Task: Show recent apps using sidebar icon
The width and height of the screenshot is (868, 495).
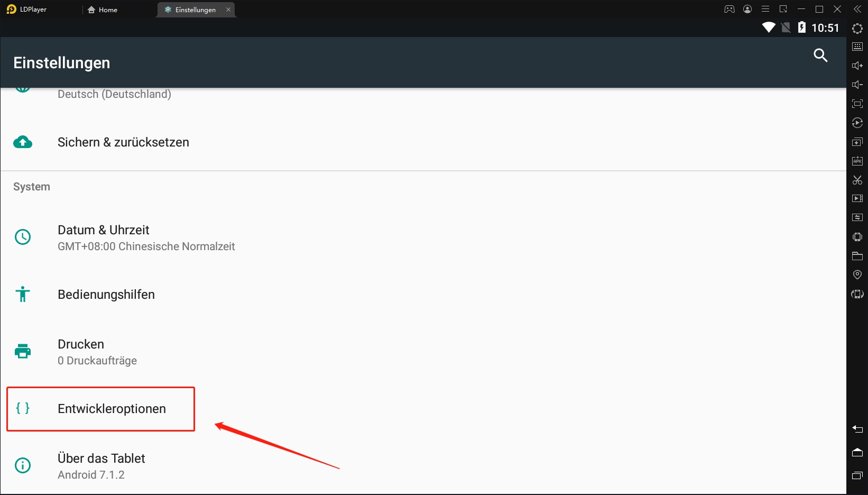Action: pos(857,475)
